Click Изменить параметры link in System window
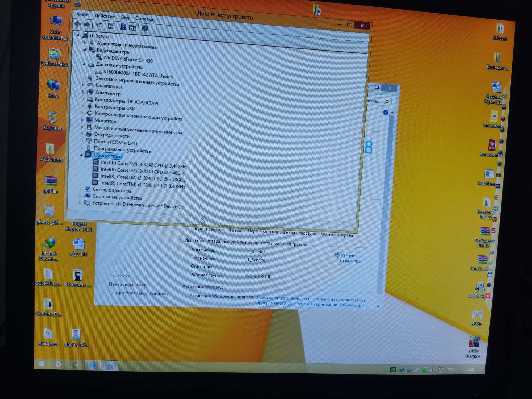 coord(351,258)
